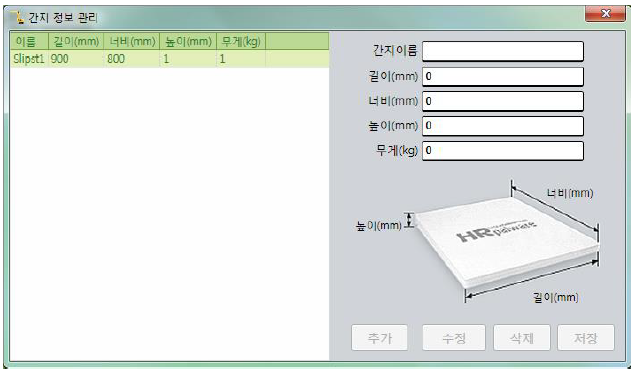Click the 수정 button
This screenshot has width=631, height=369.
click(x=454, y=338)
